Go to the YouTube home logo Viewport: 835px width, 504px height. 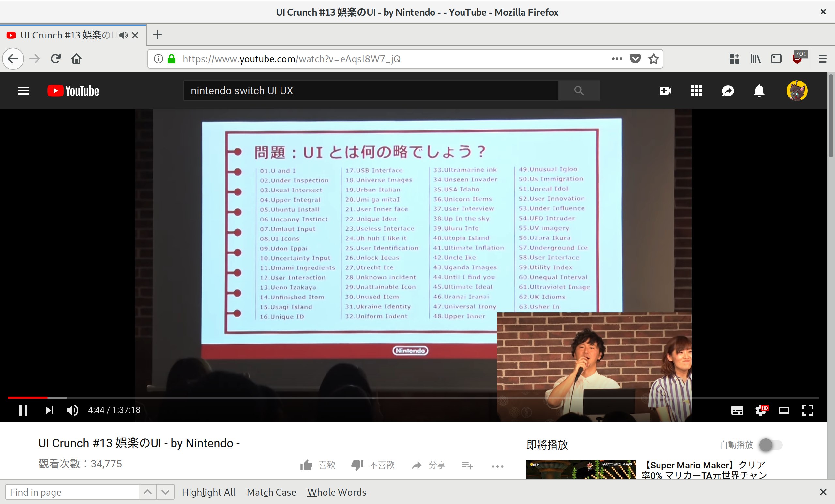tap(73, 91)
